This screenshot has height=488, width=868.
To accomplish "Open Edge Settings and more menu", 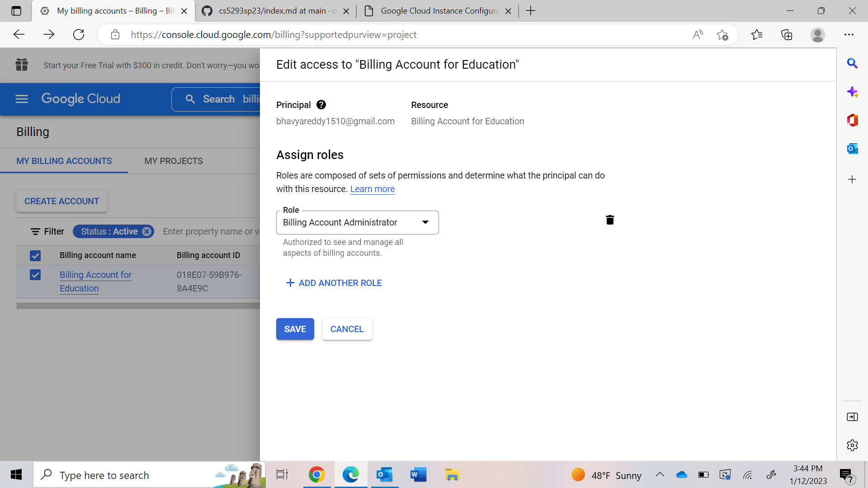I will point(849,35).
